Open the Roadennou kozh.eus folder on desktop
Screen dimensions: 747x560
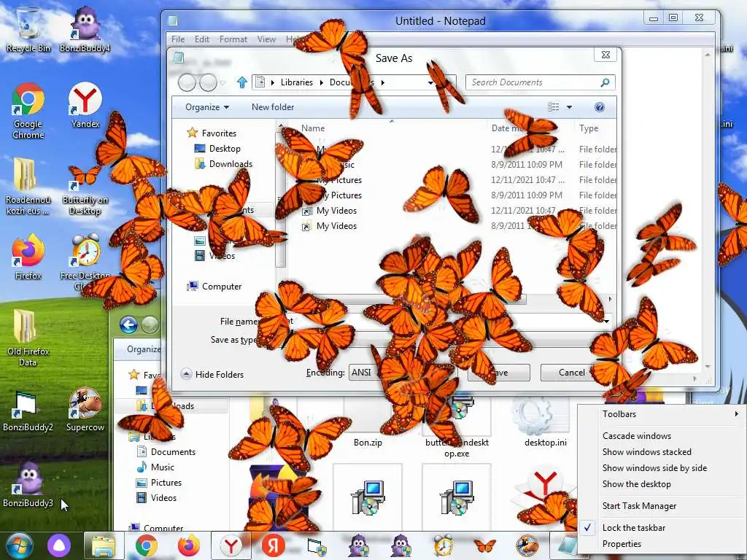coord(28,187)
